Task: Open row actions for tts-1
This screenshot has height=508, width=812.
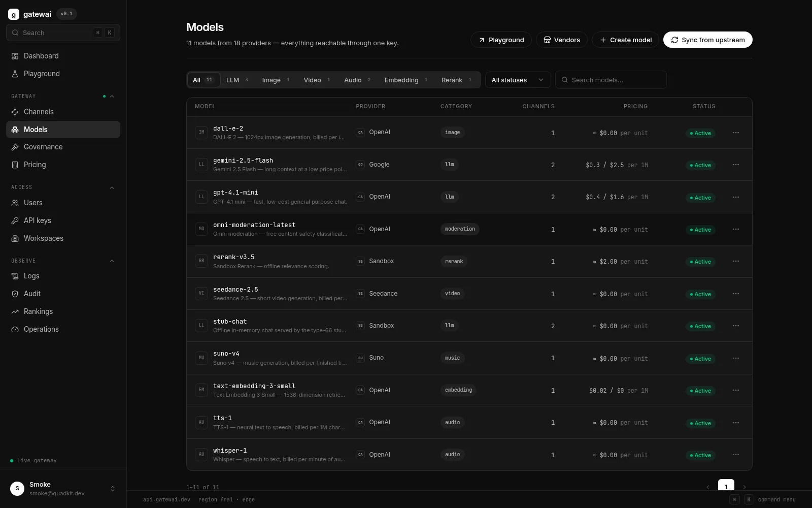Action: (x=736, y=423)
